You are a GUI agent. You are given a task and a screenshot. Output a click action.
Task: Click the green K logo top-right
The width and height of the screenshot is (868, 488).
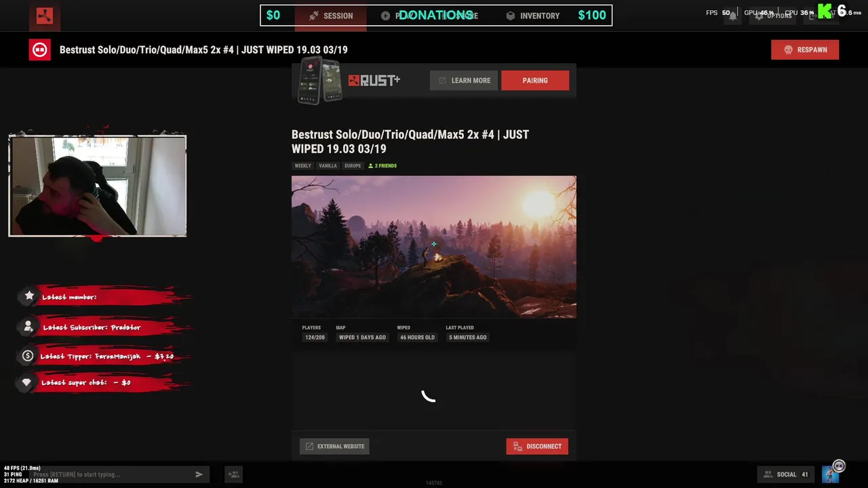[825, 11]
